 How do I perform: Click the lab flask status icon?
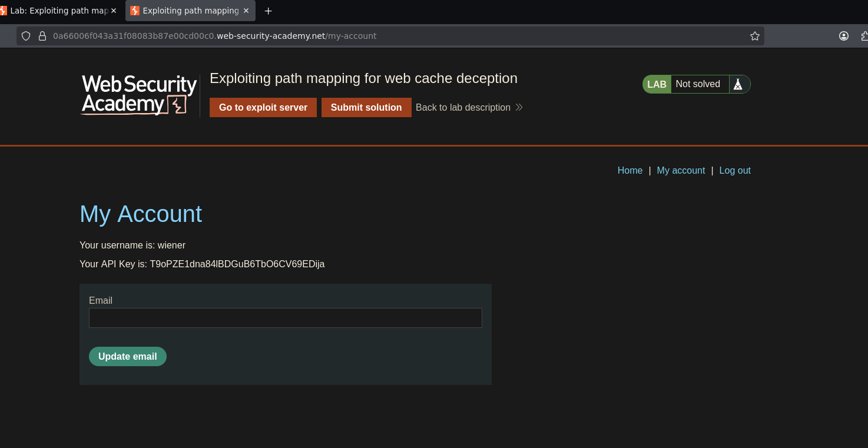coord(738,84)
